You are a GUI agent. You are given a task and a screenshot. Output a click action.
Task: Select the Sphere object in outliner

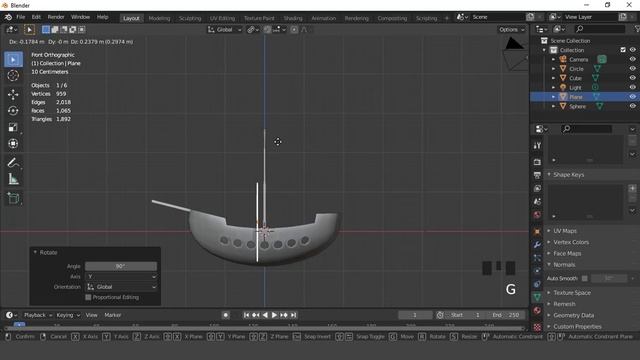577,106
